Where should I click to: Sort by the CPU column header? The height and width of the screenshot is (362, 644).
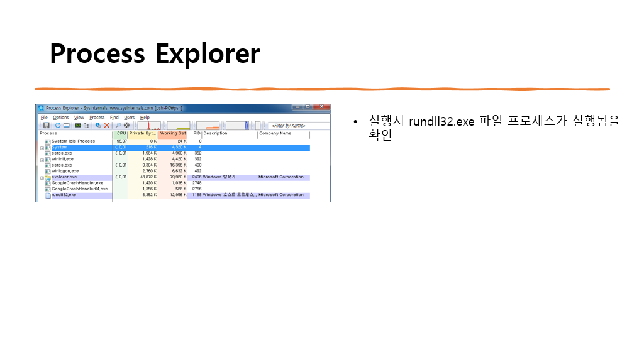pyautogui.click(x=120, y=133)
